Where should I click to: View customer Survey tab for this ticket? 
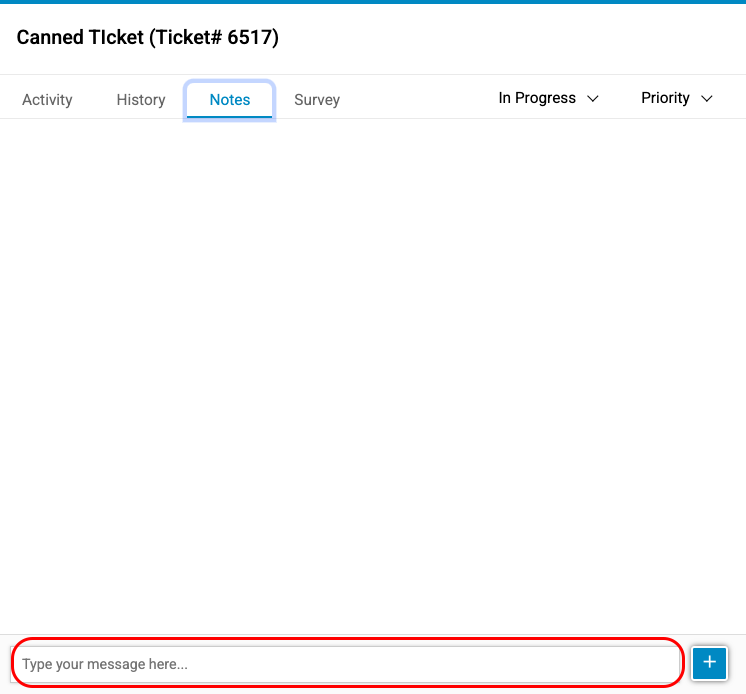pyautogui.click(x=317, y=100)
